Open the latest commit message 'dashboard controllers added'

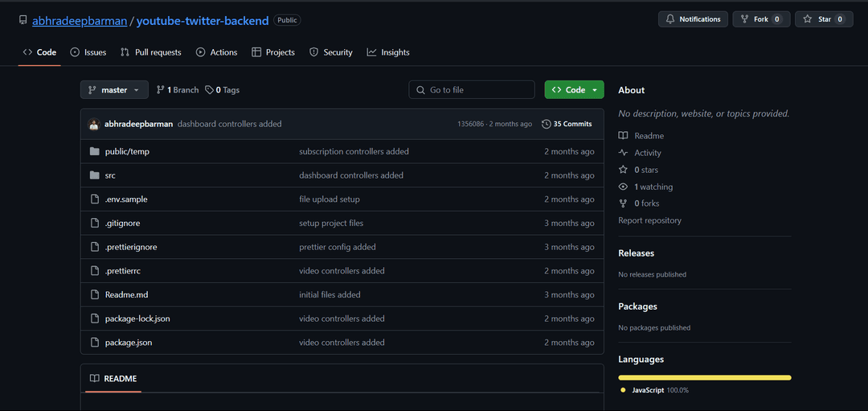(230, 124)
